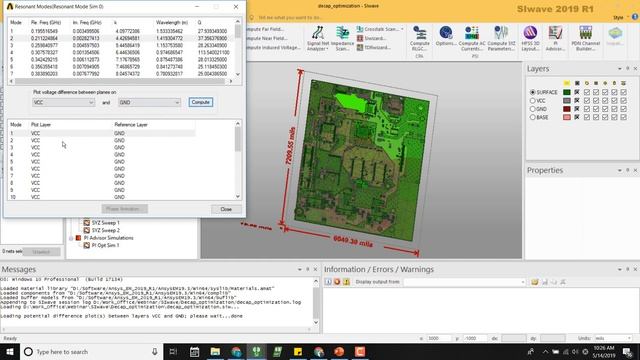Click Compute RLGC icon
The width and height of the screenshot is (640, 360).
420,38
